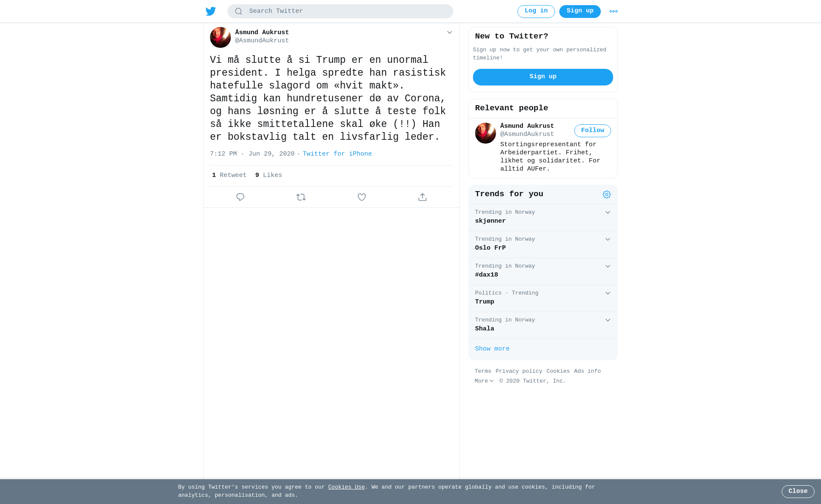This screenshot has width=821, height=504.
Task: Open the three-dot more menu in header
Action: tap(614, 12)
